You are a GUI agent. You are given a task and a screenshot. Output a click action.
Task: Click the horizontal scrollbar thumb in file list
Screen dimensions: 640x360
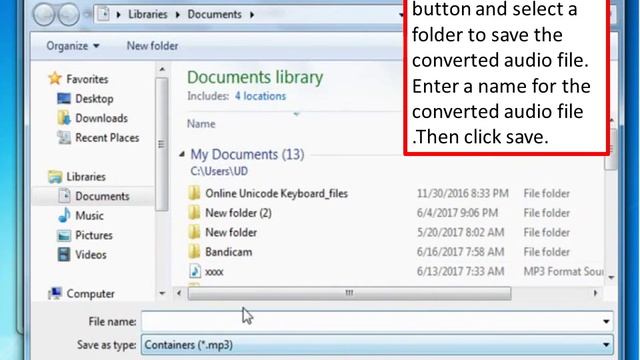[x=349, y=293]
